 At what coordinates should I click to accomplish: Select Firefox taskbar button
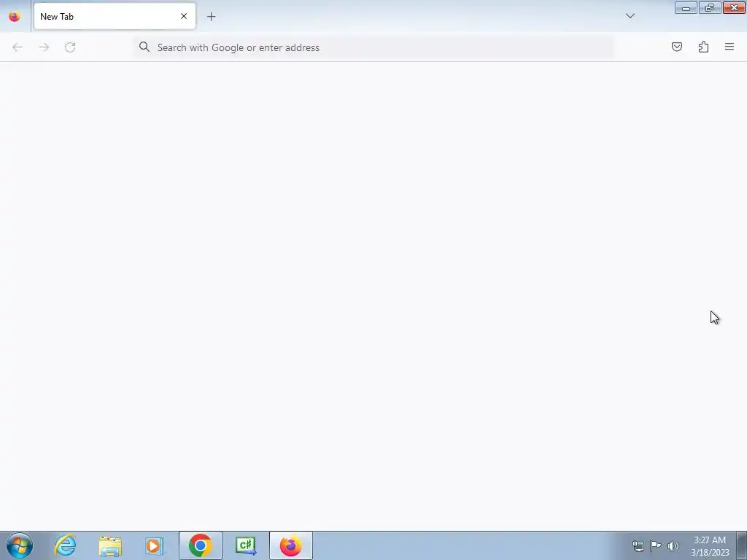[x=291, y=545]
